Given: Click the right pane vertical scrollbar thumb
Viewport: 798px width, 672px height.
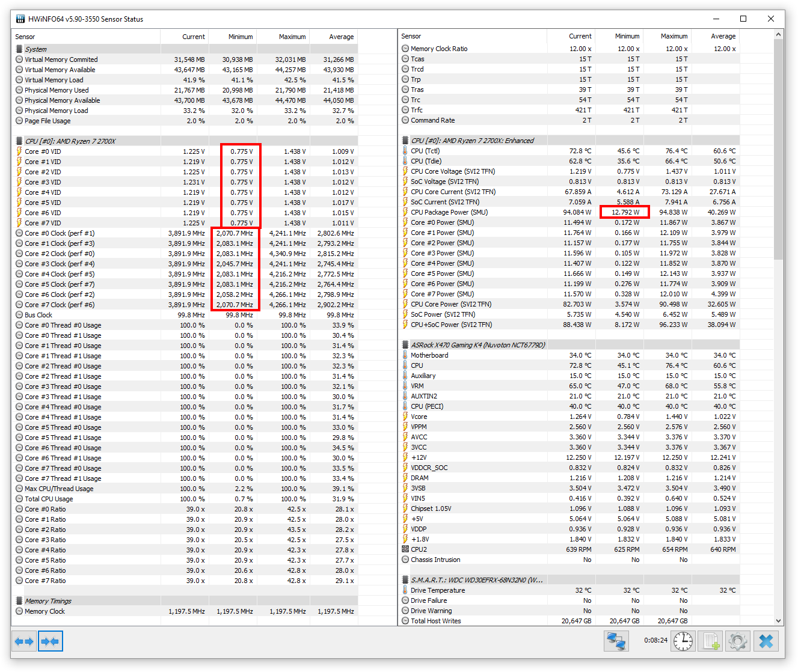Looking at the screenshot, I should [779, 149].
